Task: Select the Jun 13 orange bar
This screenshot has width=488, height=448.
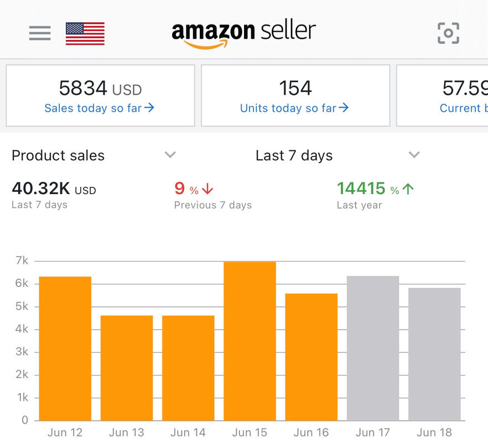Action: pyautogui.click(x=127, y=368)
